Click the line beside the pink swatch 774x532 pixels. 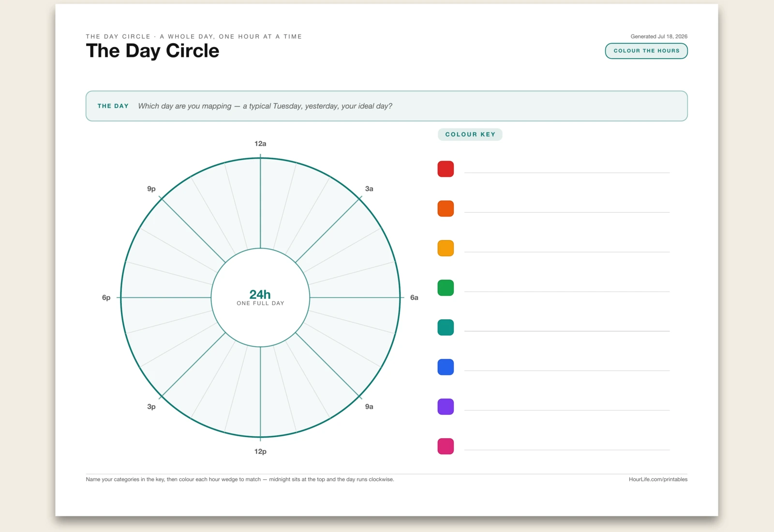(x=567, y=450)
